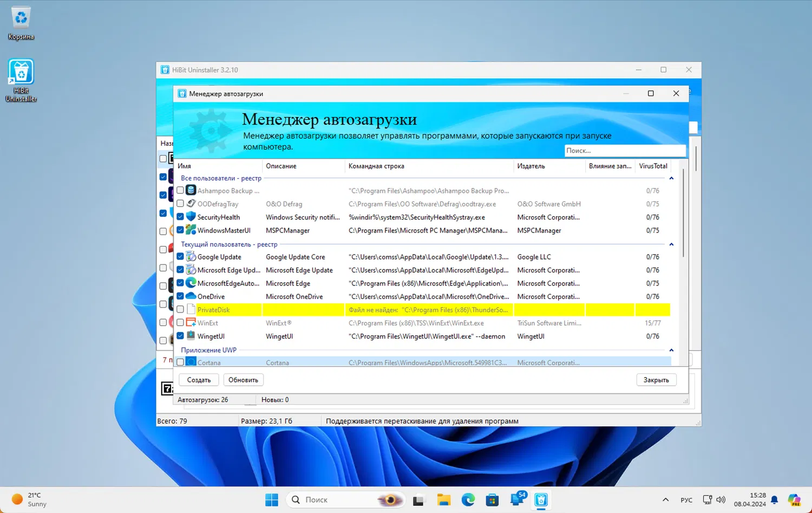Click the Создать button
812x513 pixels.
199,380
